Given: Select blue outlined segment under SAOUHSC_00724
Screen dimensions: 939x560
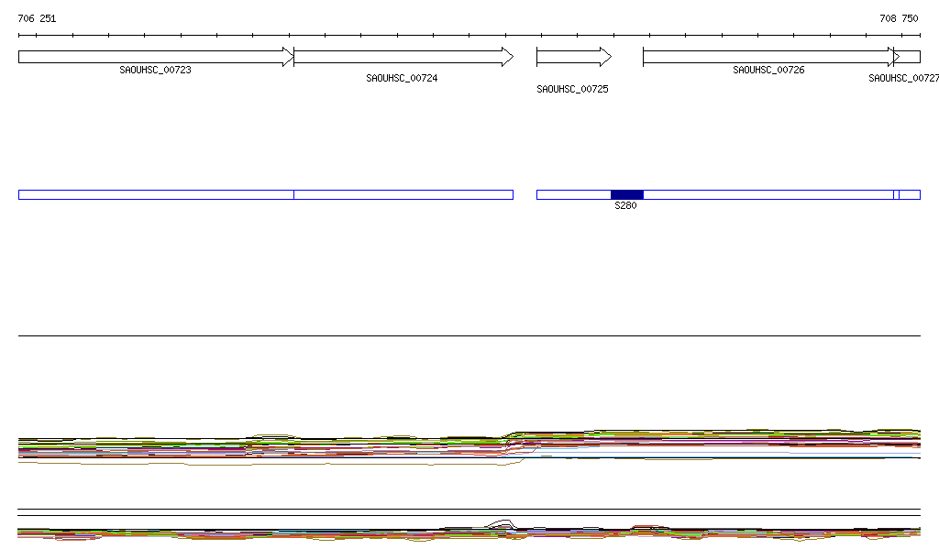Looking at the screenshot, I should (x=403, y=194).
